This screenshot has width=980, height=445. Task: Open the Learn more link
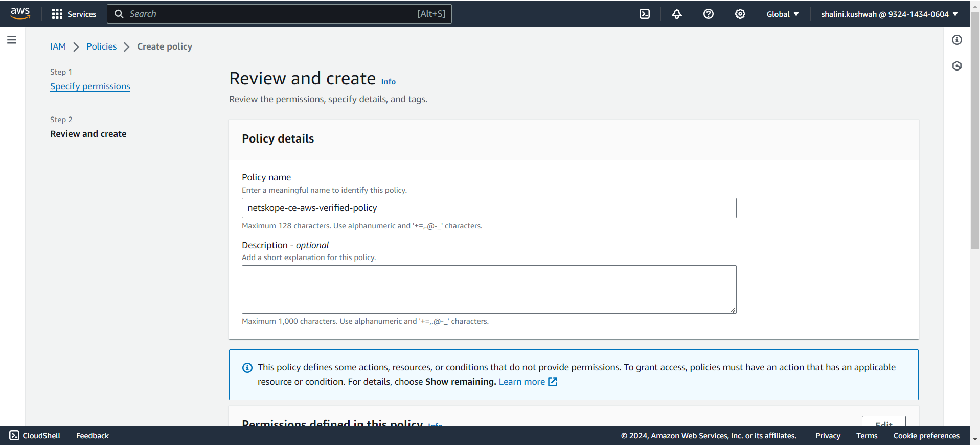tap(522, 382)
